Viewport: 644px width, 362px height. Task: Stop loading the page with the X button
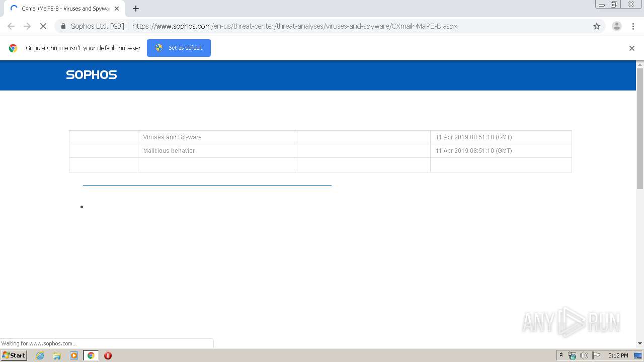pyautogui.click(x=43, y=26)
